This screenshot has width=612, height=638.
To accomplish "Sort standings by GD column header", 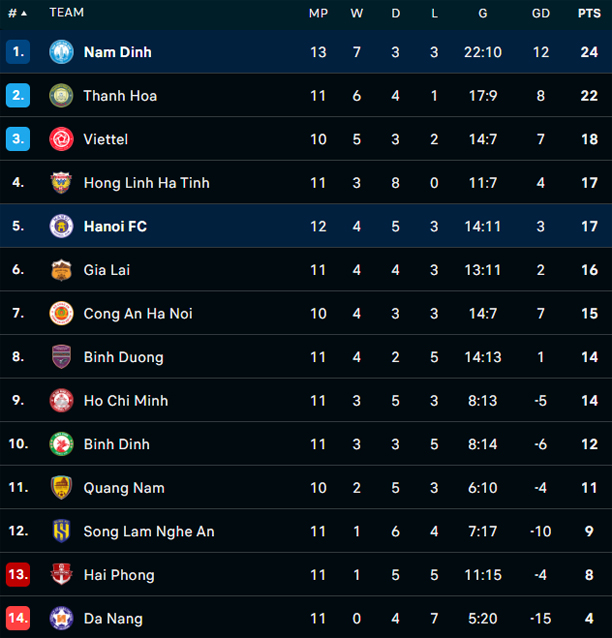I will pos(541,13).
